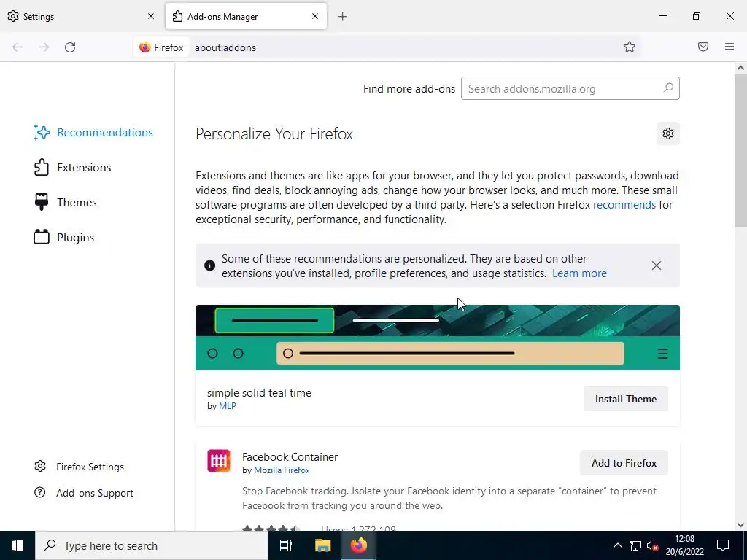Click the Firefox identity icon in address bar
Viewport: 747px width, 560px height.
pyautogui.click(x=161, y=47)
